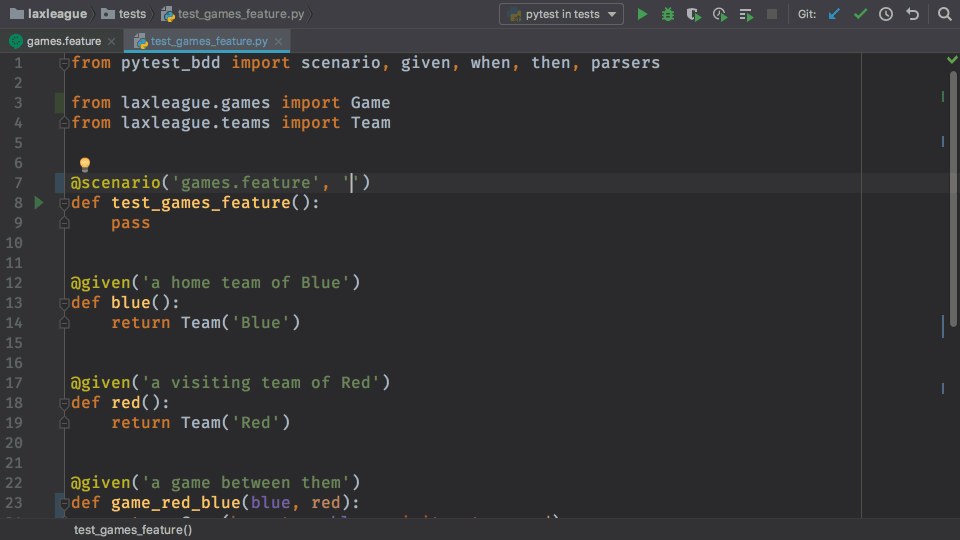Click 'a home team of Blue' string
The width and height of the screenshot is (960, 540).
click(x=246, y=282)
